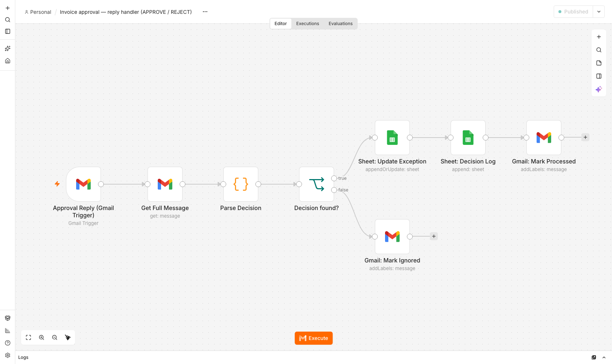Select the Decision found? IF node
Screen dimensions: 612x364
pos(317,184)
